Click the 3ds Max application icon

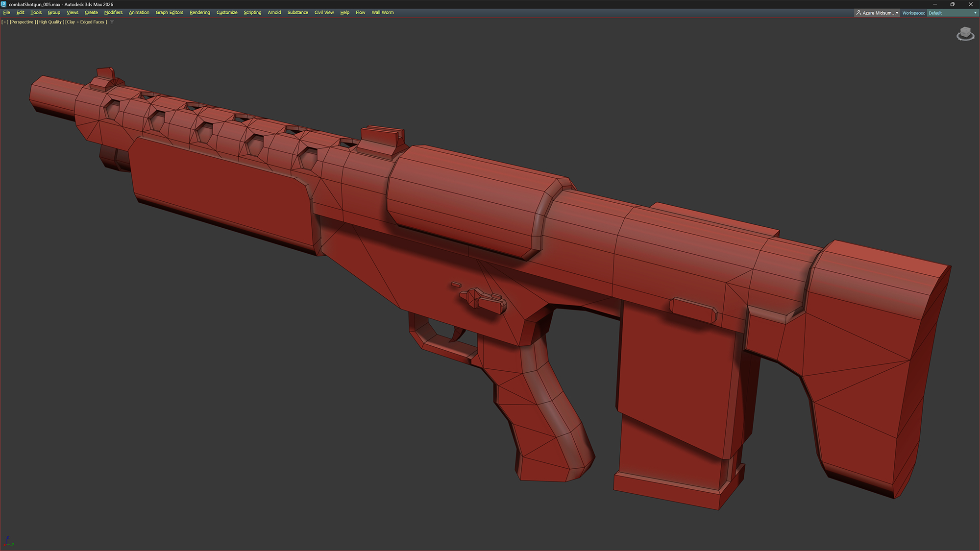(4, 4)
